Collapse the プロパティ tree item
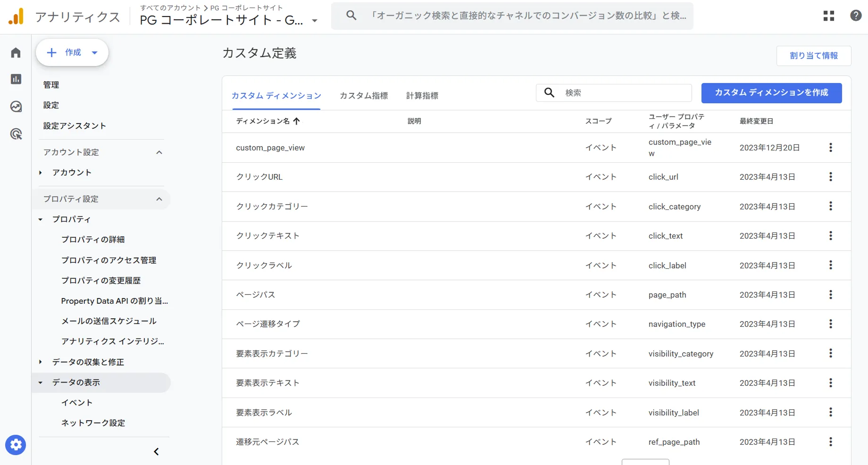Image resolution: width=868 pixels, height=465 pixels. point(41,219)
